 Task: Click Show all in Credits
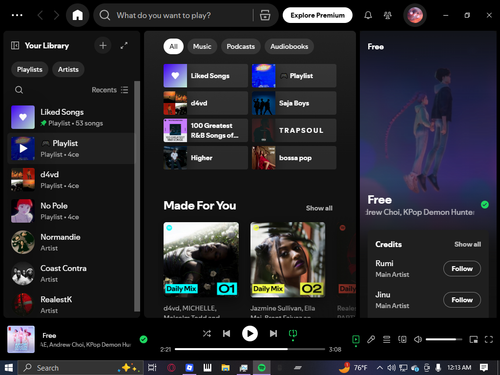point(467,244)
